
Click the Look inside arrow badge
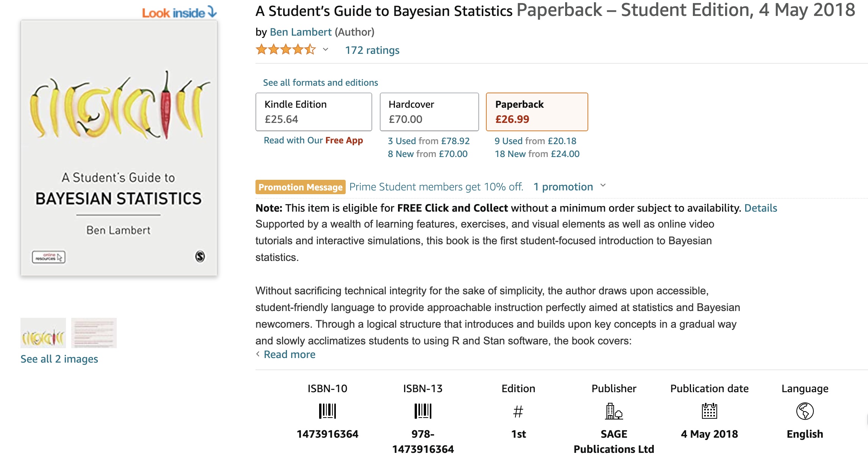(x=179, y=13)
